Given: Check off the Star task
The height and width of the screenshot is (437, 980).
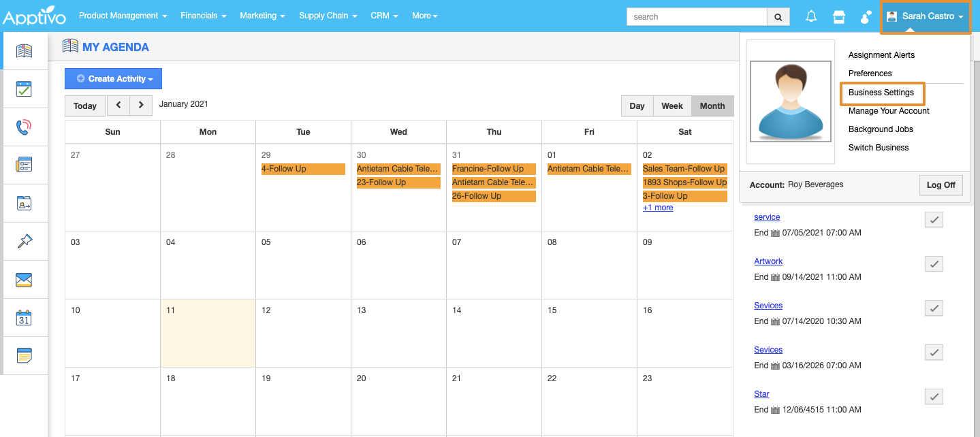Looking at the screenshot, I should [x=934, y=396].
